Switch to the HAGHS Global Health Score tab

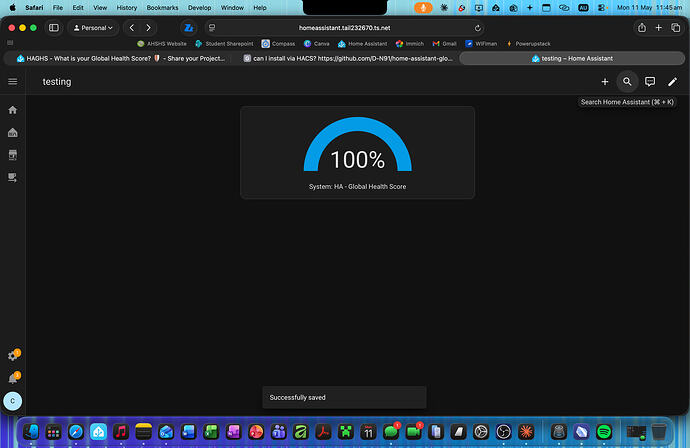tap(121, 59)
